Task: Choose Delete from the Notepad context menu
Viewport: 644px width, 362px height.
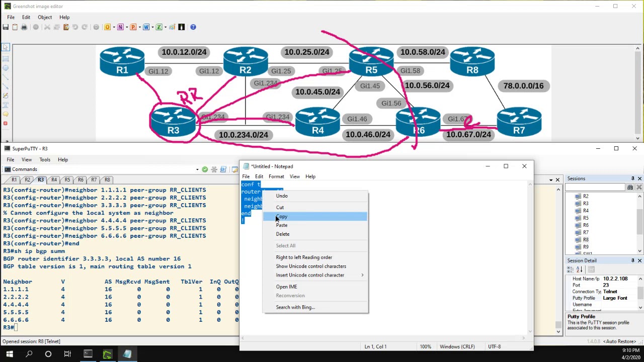Action: (x=315, y=234)
